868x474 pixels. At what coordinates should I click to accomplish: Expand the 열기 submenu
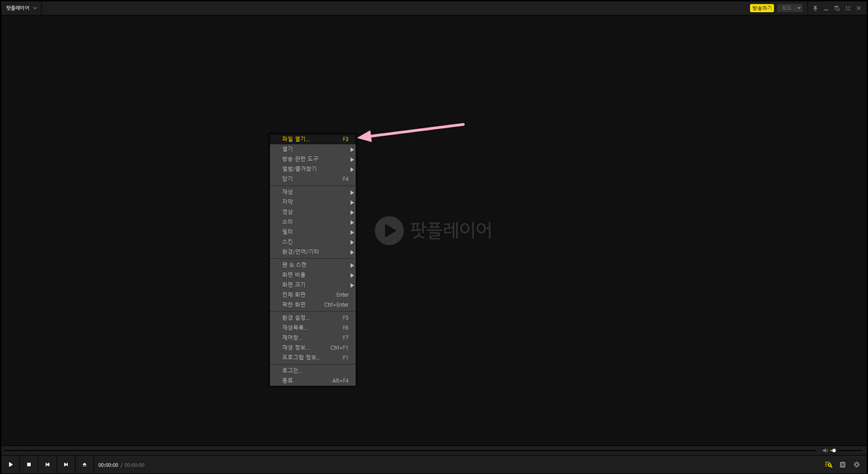[312, 149]
